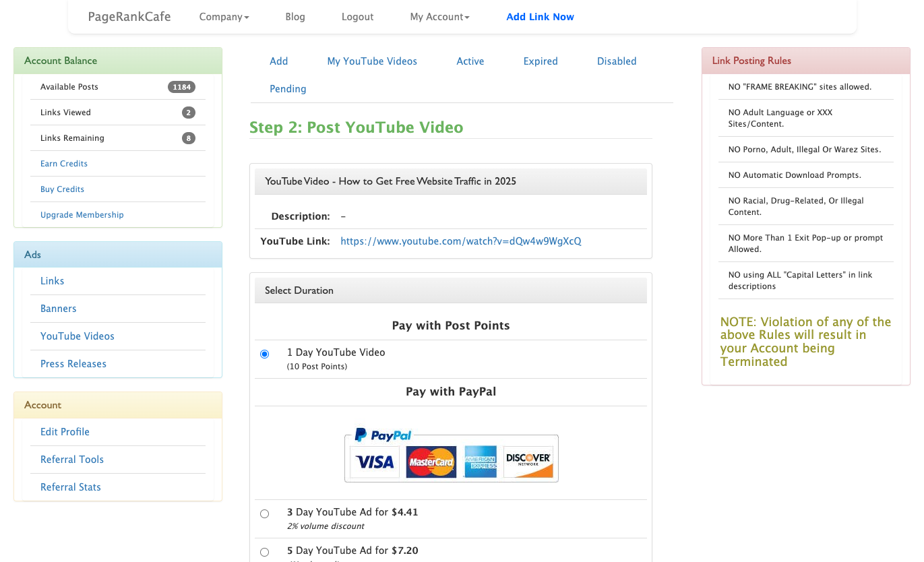Open the Company dropdown menu
The image size is (924, 562).
224,16
